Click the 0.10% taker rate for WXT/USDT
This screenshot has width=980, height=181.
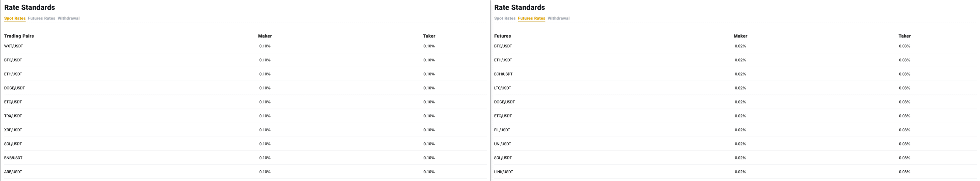[x=429, y=46]
